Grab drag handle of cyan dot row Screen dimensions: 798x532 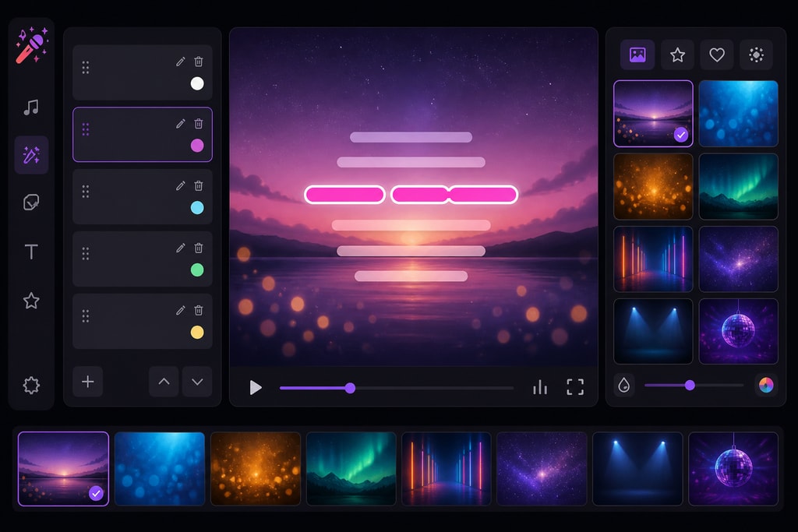pos(86,192)
